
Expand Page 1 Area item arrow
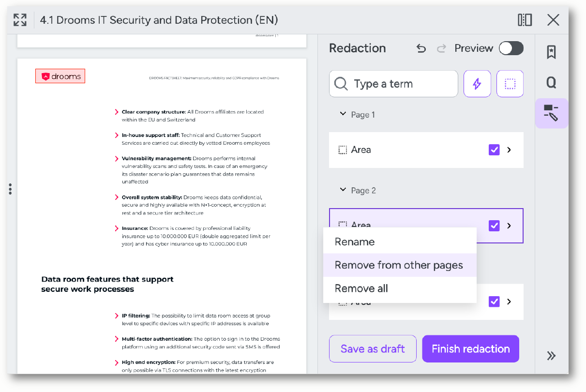point(509,150)
